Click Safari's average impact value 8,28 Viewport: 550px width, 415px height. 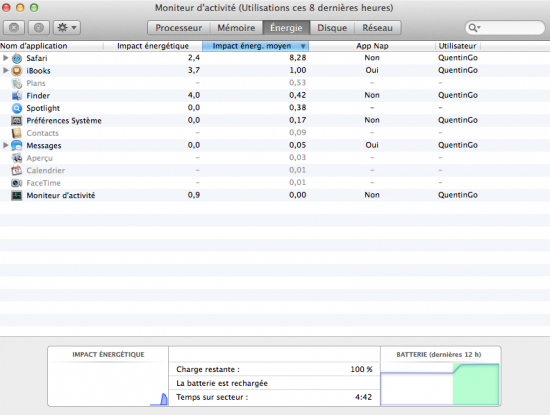click(x=297, y=58)
